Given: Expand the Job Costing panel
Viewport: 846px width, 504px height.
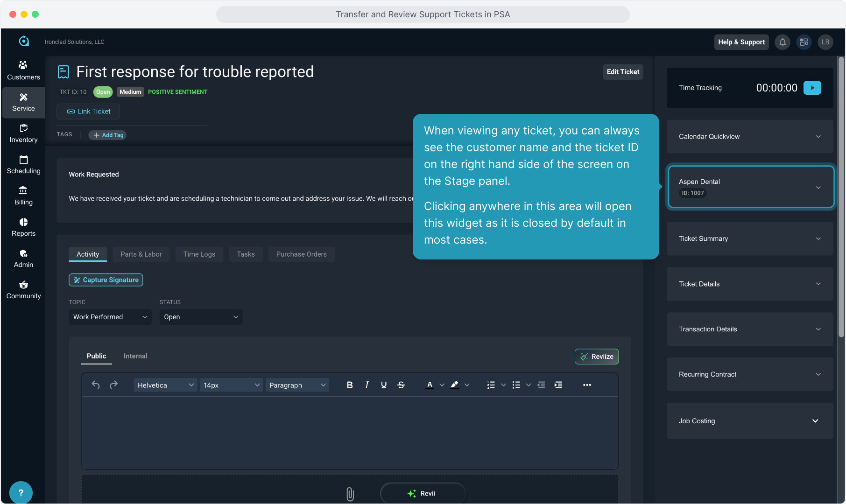Looking at the screenshot, I should point(750,421).
